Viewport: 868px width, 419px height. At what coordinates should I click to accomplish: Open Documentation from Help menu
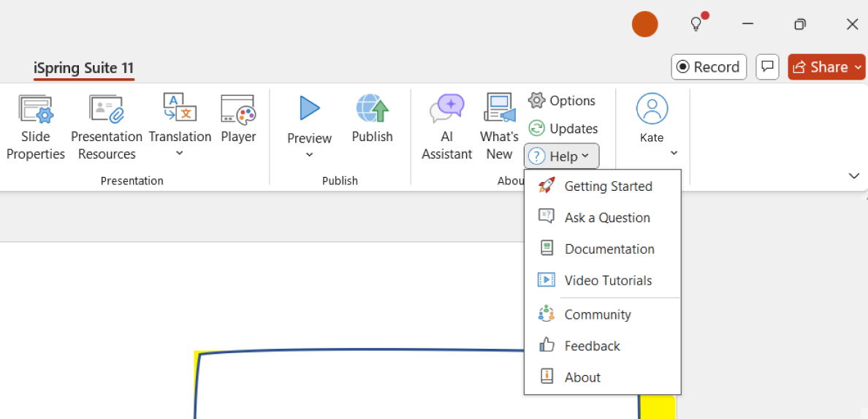tap(602, 249)
